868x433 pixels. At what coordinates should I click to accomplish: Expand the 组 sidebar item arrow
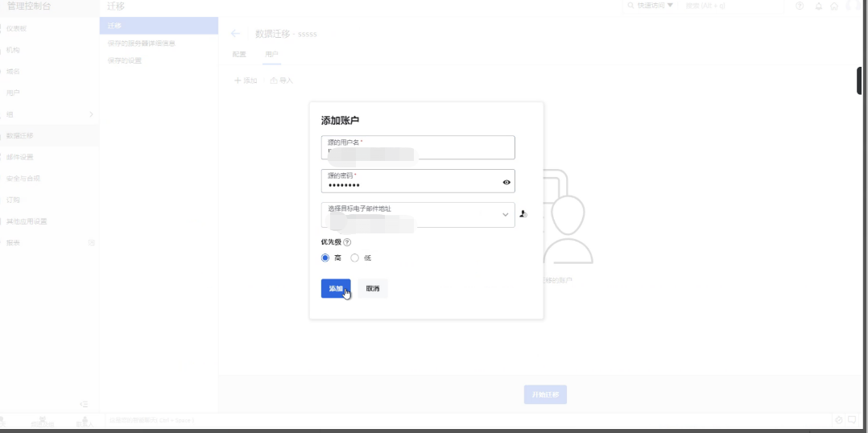coord(91,114)
